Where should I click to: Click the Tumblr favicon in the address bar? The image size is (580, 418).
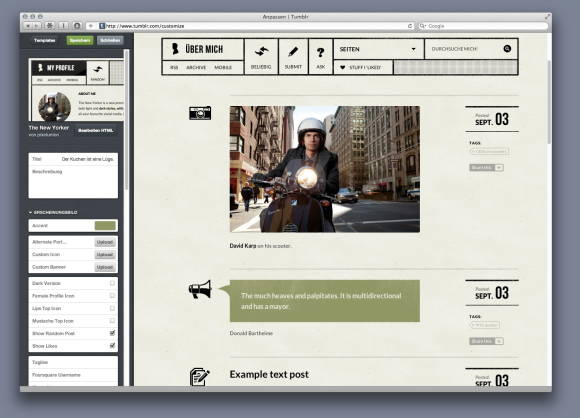102,26
